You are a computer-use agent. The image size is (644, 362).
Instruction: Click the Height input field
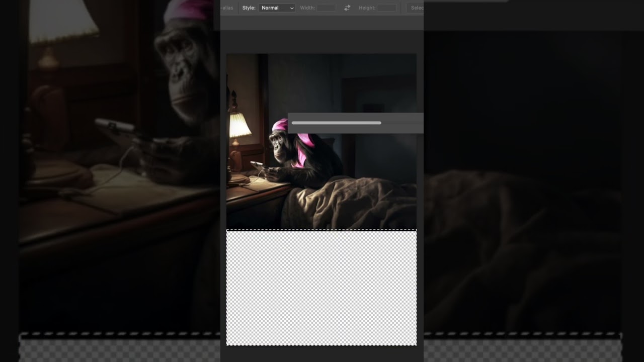[x=386, y=8]
